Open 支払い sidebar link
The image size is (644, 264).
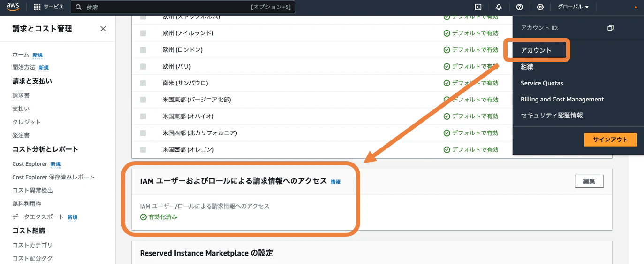click(x=21, y=109)
